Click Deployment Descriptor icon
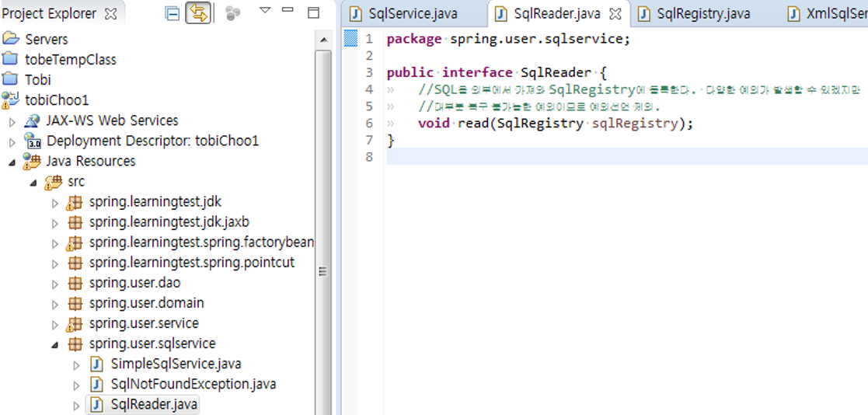The height and width of the screenshot is (415, 868). [32, 141]
